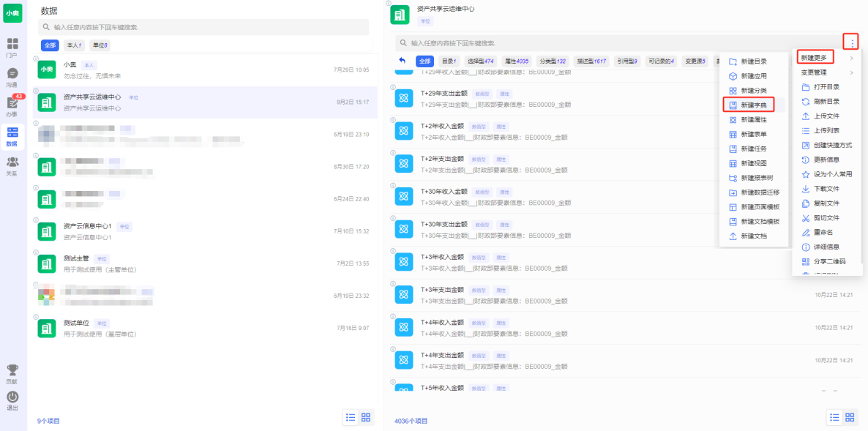868x431 pixels.
Task: Choose 刷新目录 in the context menu
Action: pyautogui.click(x=826, y=102)
